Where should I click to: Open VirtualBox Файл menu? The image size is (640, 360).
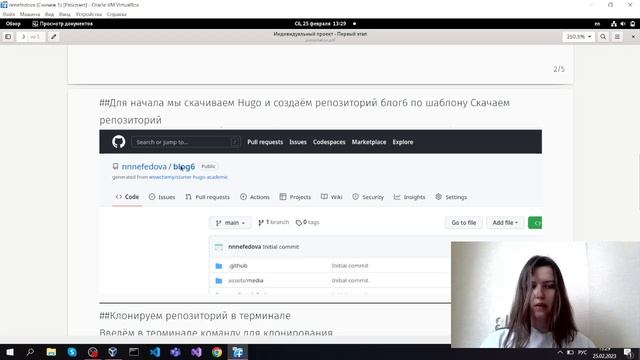9,14
